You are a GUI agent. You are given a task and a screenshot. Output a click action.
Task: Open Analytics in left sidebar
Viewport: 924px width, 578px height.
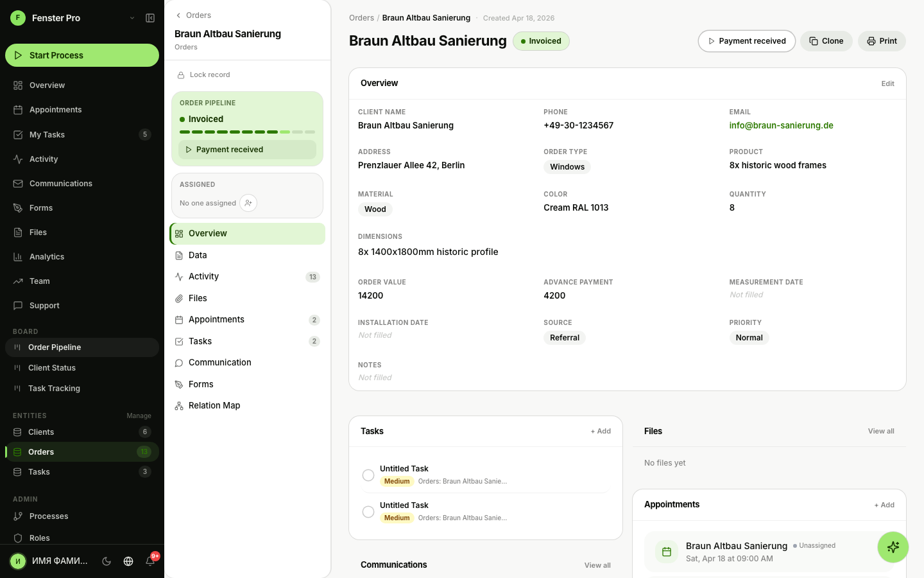[x=47, y=257]
